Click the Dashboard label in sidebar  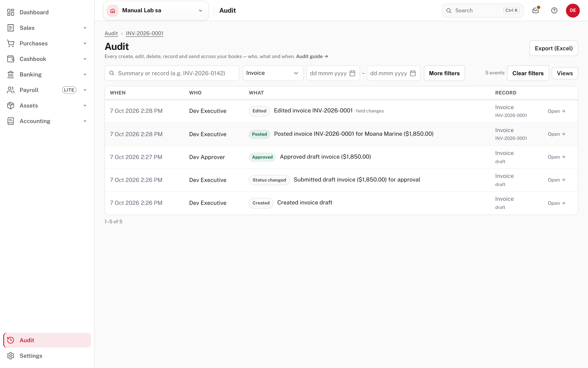[x=34, y=12]
